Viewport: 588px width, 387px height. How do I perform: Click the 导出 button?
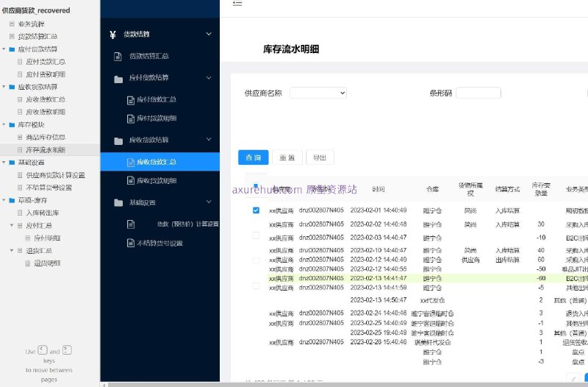320,157
